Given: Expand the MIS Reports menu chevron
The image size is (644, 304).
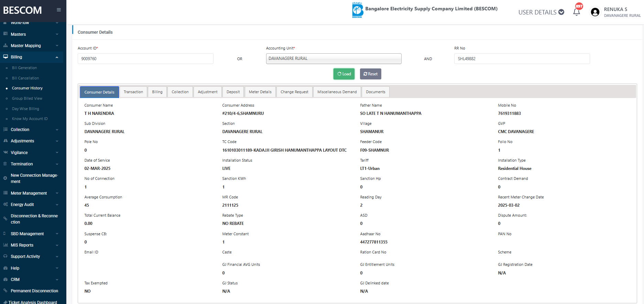Looking at the screenshot, I should coord(57,245).
